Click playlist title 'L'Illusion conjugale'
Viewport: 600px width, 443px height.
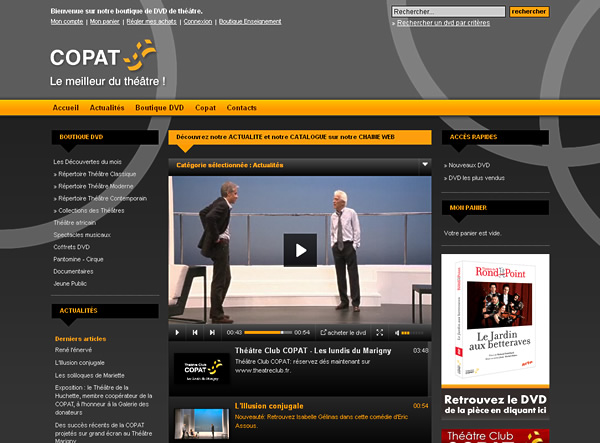pos(269,406)
